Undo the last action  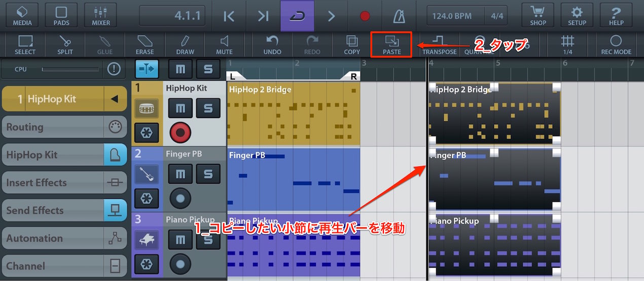click(272, 45)
